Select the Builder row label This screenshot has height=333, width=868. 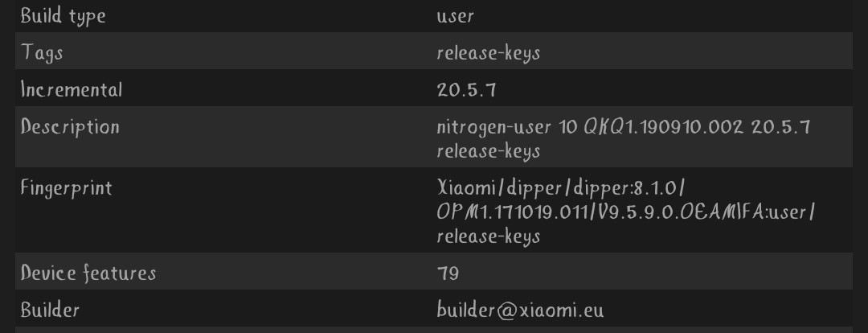(x=50, y=309)
